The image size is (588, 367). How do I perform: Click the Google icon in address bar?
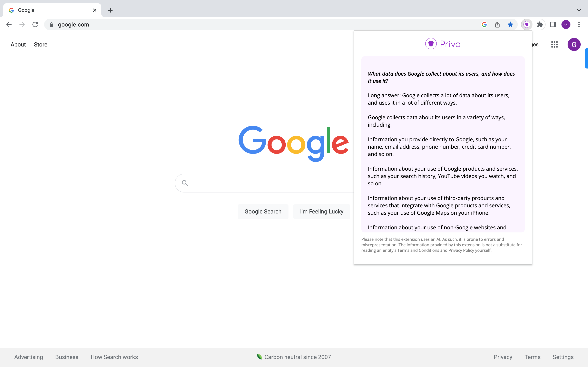tap(484, 24)
